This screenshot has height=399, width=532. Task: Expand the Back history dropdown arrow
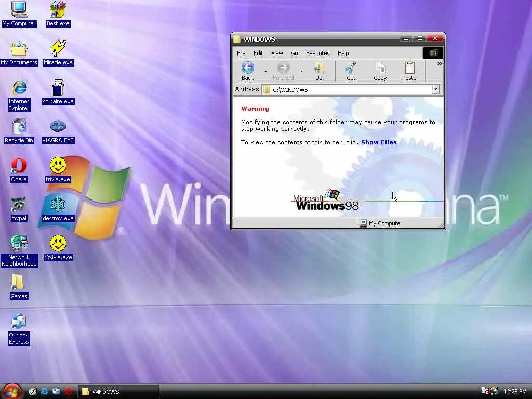pos(265,72)
